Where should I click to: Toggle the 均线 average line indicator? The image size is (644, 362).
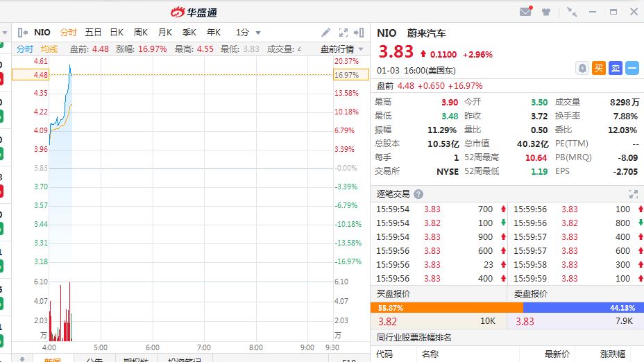49,49
